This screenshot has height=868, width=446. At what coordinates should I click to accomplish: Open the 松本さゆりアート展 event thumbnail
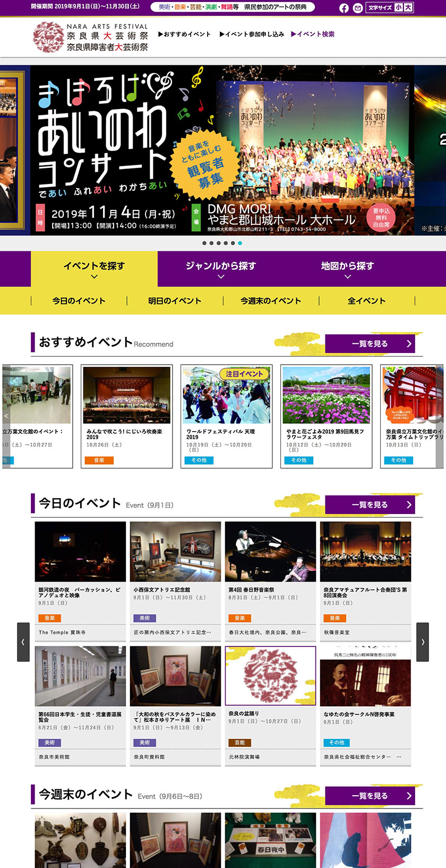click(176, 676)
